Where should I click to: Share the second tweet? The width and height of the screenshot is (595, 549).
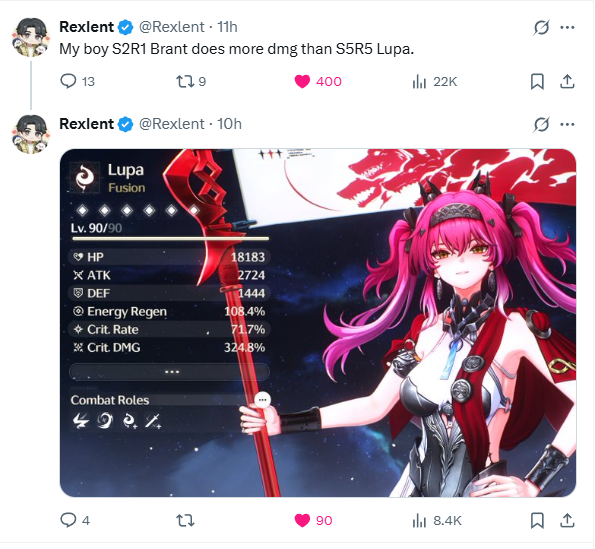click(x=567, y=520)
